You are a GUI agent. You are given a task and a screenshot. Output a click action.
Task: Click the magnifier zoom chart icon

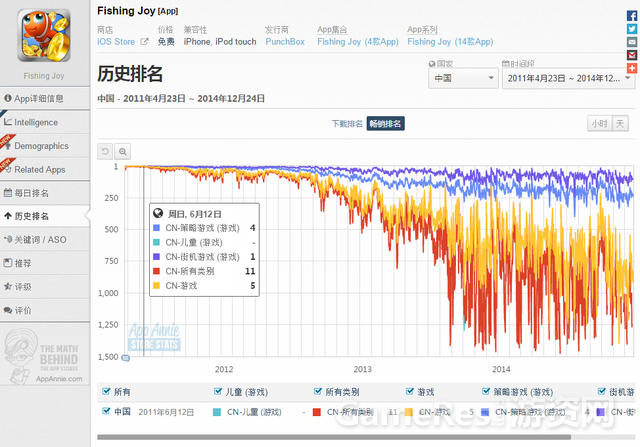click(x=122, y=151)
